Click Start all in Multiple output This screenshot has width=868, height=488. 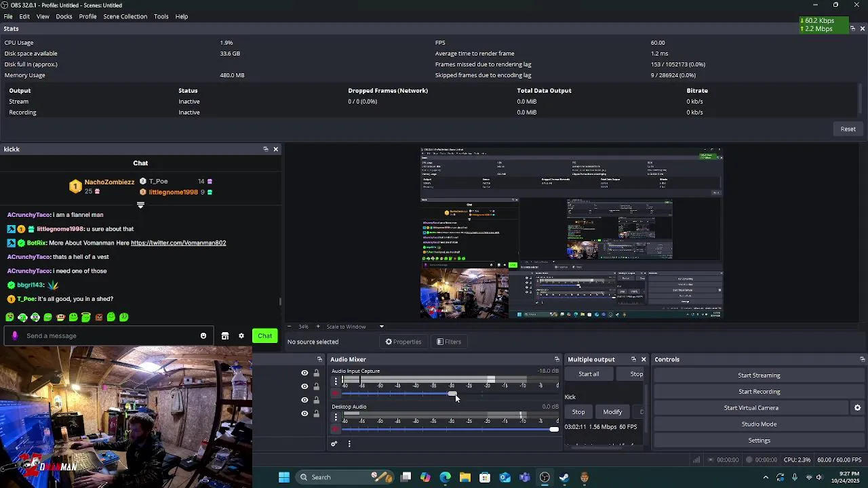[589, 374]
